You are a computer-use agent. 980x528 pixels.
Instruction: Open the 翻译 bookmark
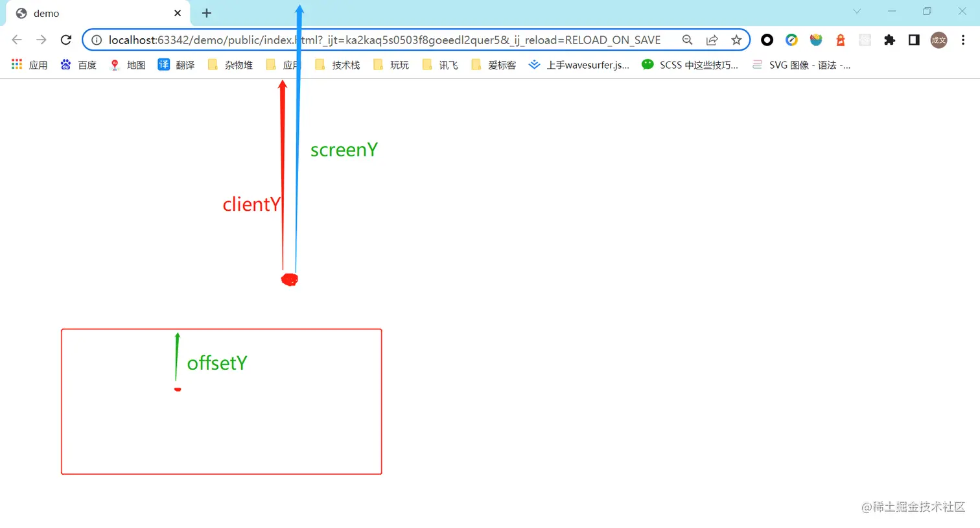pos(176,65)
